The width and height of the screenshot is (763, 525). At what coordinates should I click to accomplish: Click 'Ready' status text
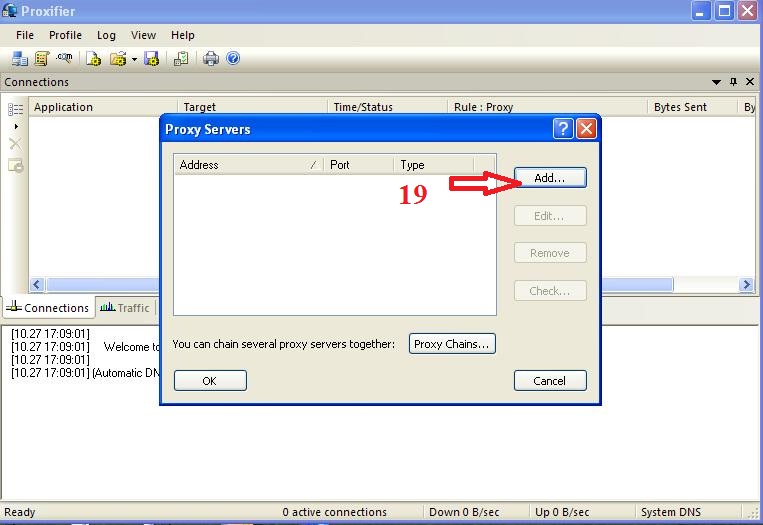coord(19,512)
